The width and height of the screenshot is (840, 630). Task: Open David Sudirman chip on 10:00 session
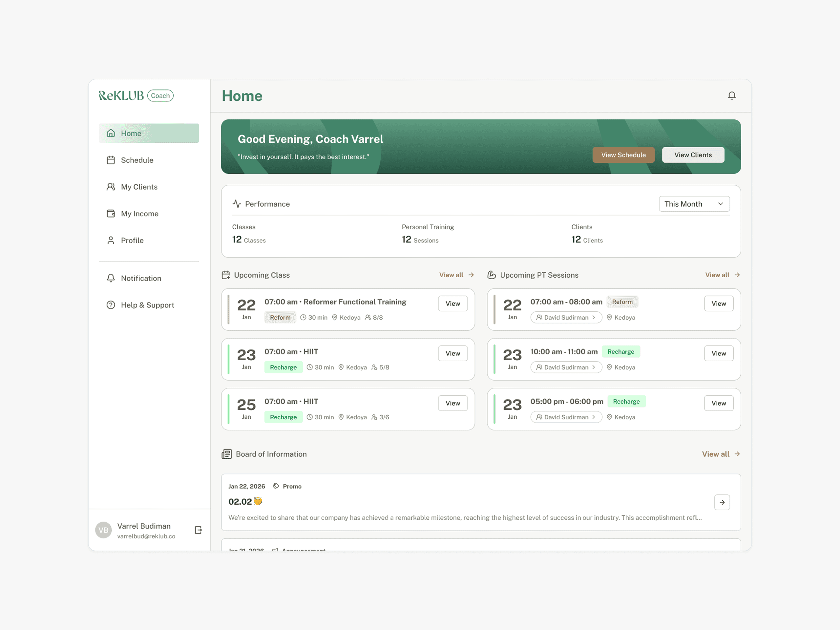566,367
